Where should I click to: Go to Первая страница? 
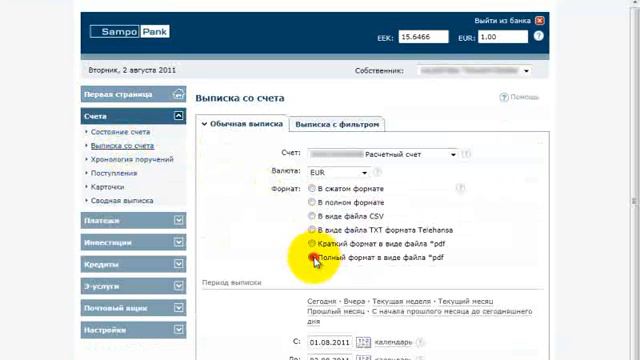point(118,94)
